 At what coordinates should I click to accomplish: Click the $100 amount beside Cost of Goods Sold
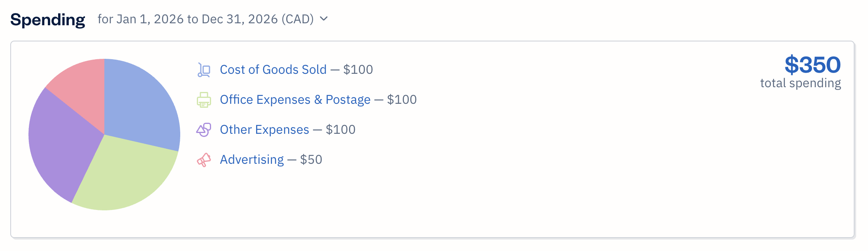tap(358, 70)
